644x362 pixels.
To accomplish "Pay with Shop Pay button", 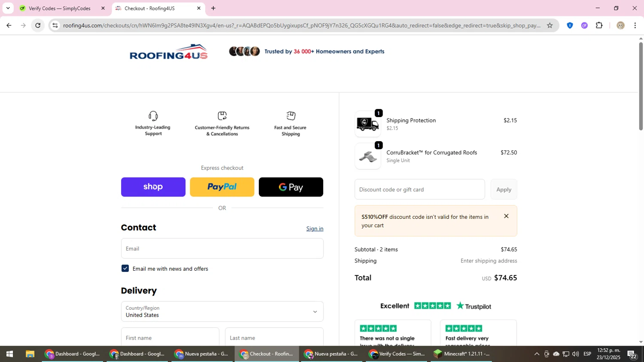I will point(153,187).
